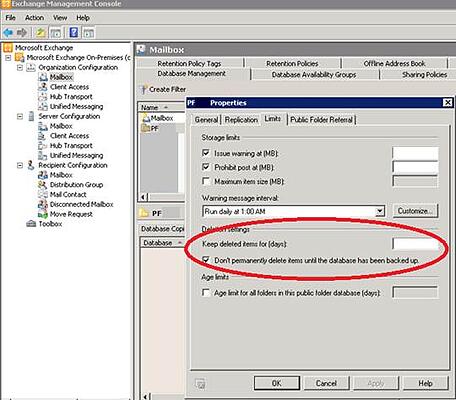456x400 pixels.
Task: Open the Retention Policies tab
Action: [x=292, y=63]
